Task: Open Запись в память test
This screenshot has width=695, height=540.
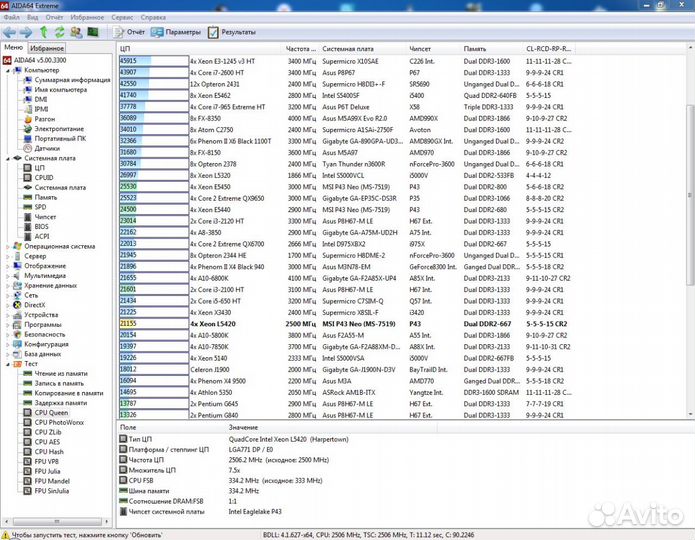Action: (59, 383)
